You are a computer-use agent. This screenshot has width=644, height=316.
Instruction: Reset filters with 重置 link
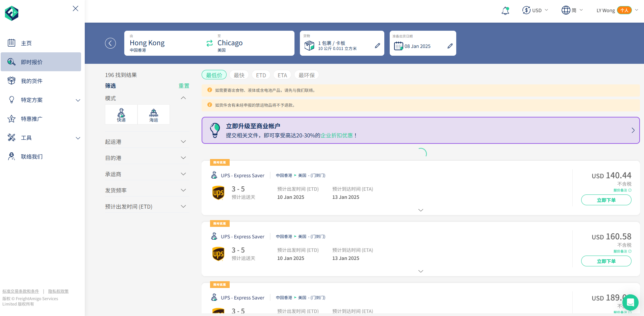pyautogui.click(x=184, y=86)
